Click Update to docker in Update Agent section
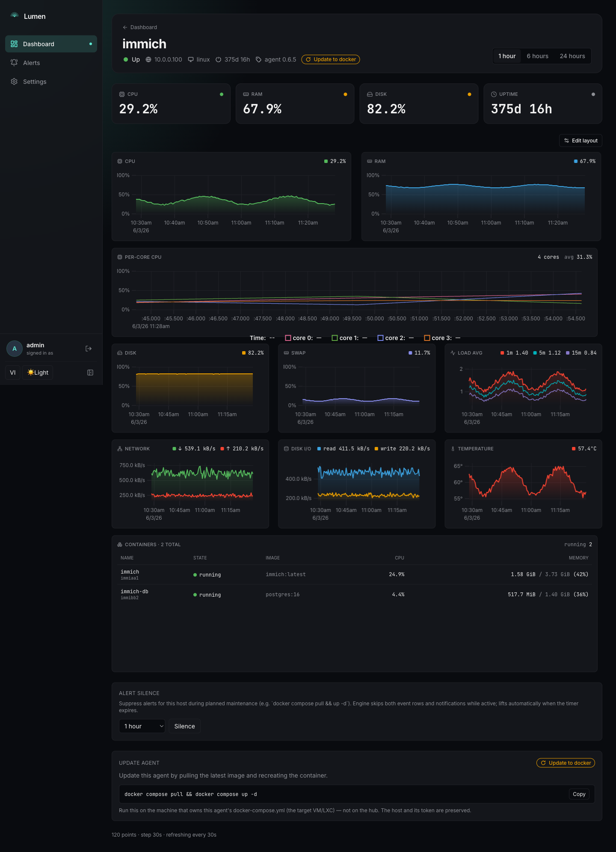The image size is (616, 852). click(566, 763)
